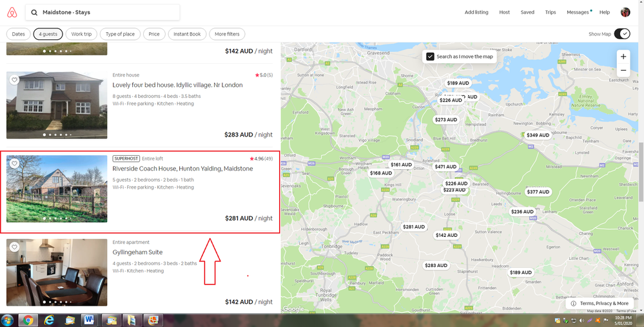Image resolution: width=644 pixels, height=327 pixels.
Task: Select the $273 AUD map price marker
Action: pos(446,120)
